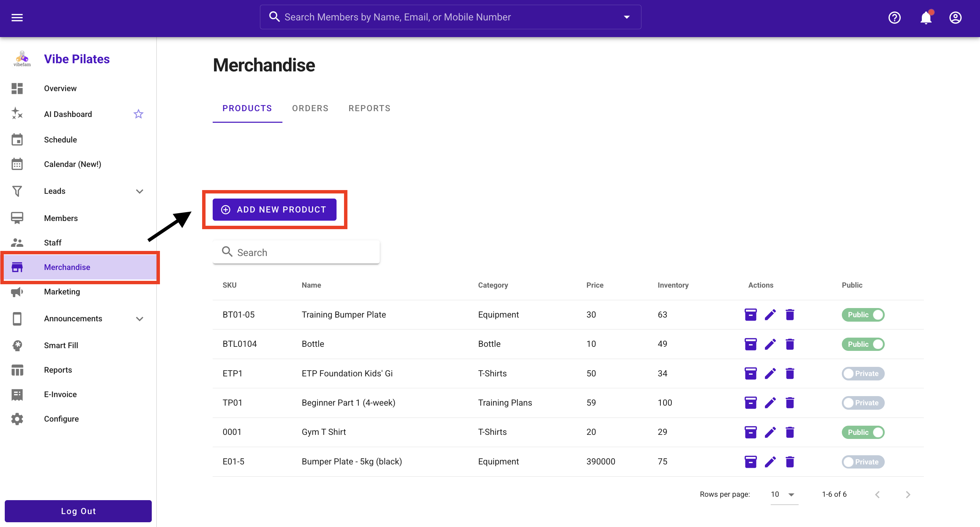Click the product Search field
This screenshot has height=527, width=980.
click(296, 252)
